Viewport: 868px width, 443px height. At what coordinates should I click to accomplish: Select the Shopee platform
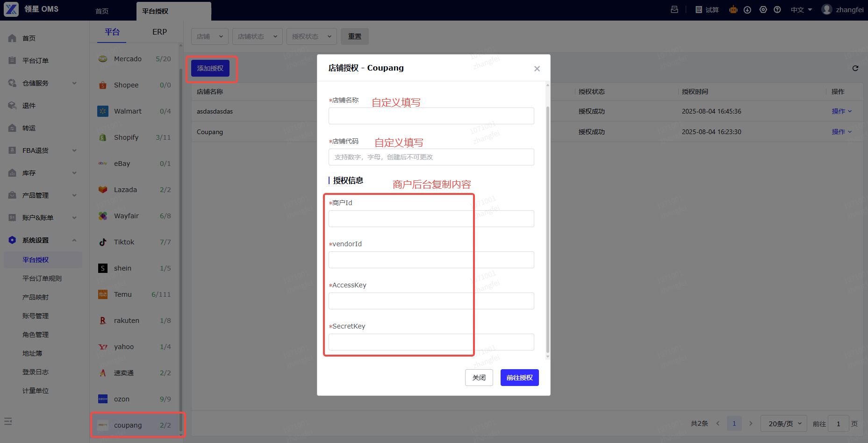pyautogui.click(x=134, y=85)
